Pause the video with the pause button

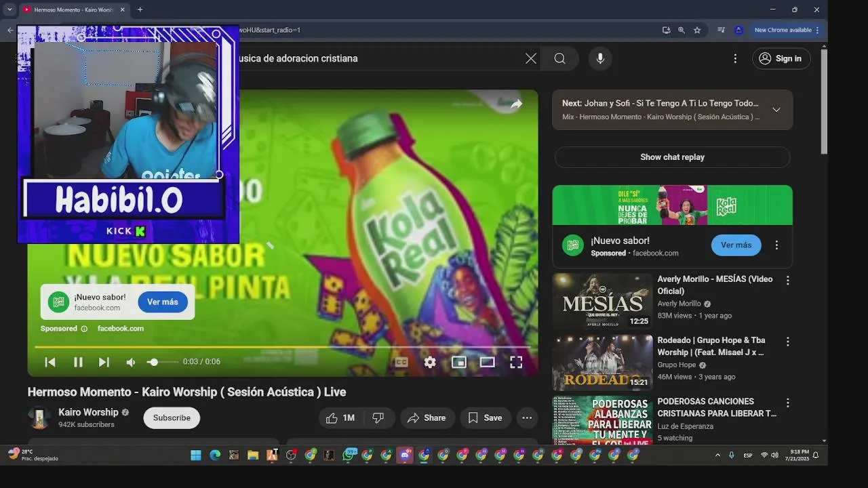coord(78,362)
